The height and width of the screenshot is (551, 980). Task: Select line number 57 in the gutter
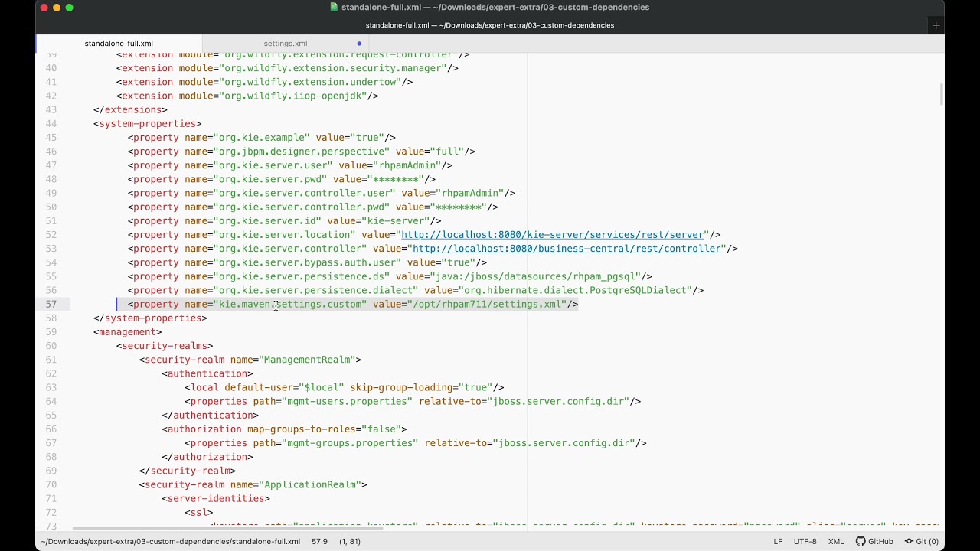(51, 304)
